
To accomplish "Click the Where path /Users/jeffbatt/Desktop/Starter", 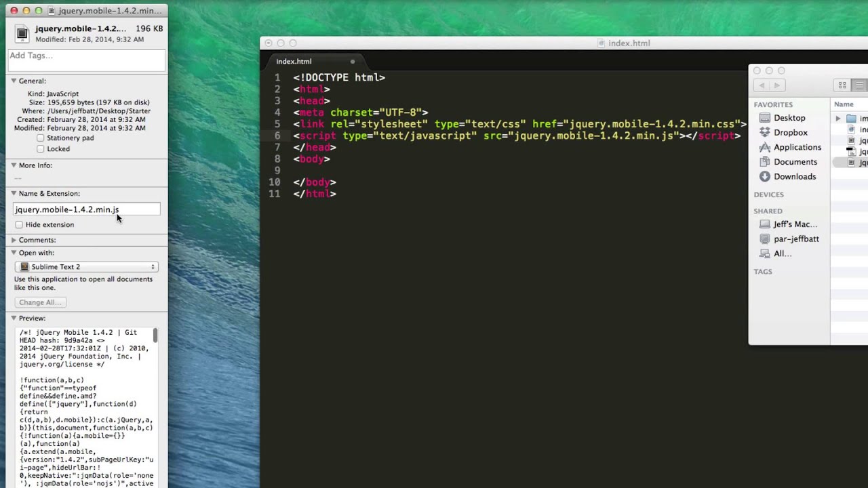I will pos(99,111).
